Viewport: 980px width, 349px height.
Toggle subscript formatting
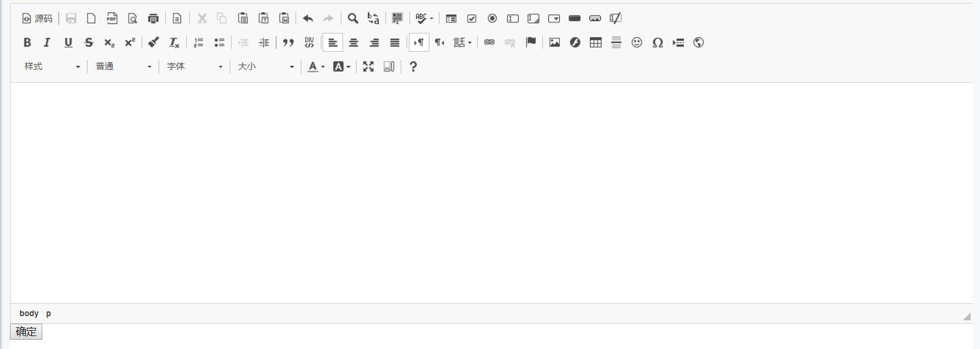point(109,43)
